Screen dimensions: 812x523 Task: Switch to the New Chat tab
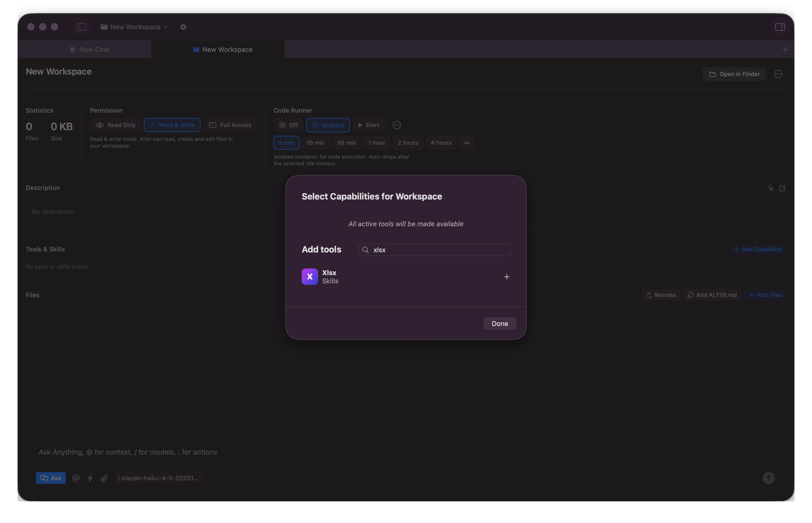pos(90,50)
